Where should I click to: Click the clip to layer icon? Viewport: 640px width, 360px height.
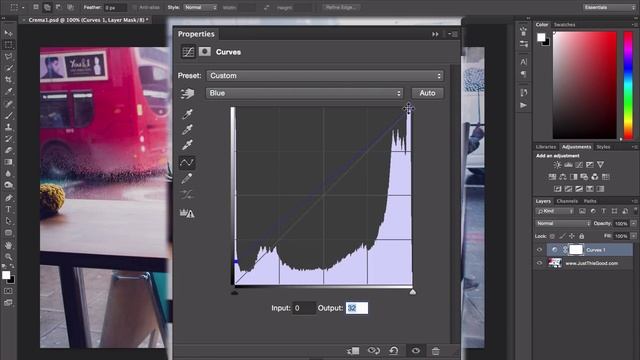(353, 351)
